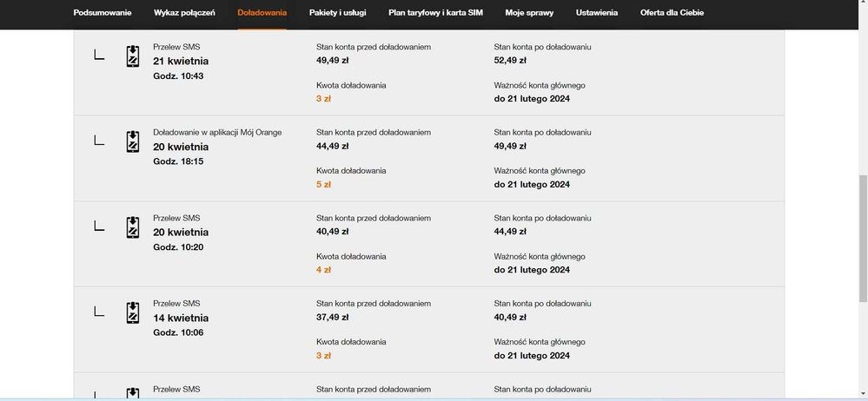Viewport: 868px width, 401px height.
Task: Click the top-up icon beside Godz. 18:15 entry
Action: [132, 141]
